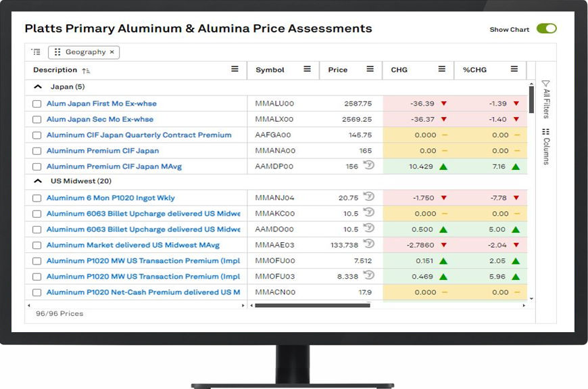Select the %CHG value -7.78

[498, 198]
